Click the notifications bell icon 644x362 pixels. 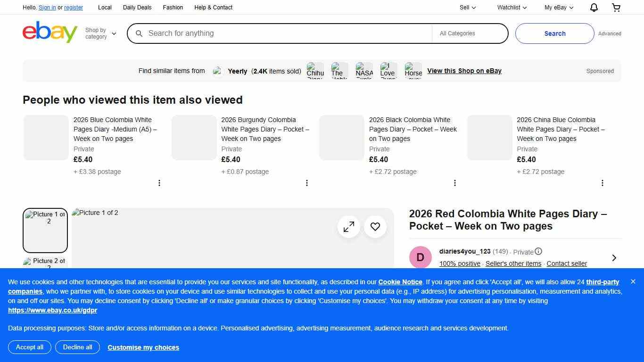pos(594,8)
